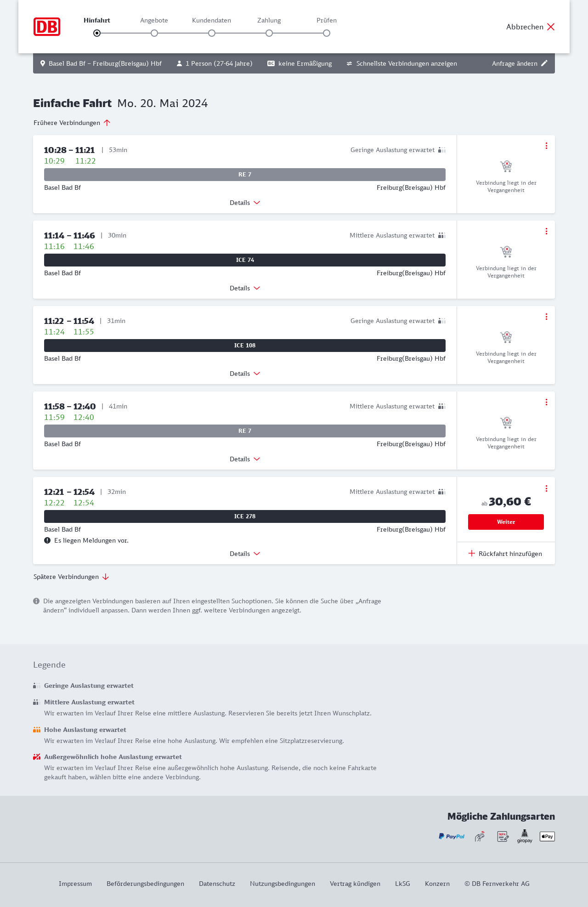This screenshot has width=588, height=907.
Task: Click the DB logo
Action: pos(47,27)
